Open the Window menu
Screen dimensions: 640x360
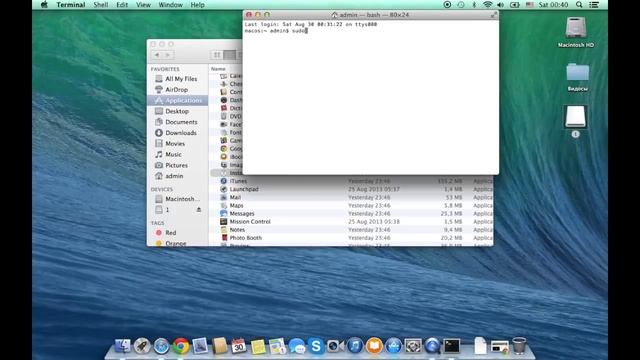(171, 5)
